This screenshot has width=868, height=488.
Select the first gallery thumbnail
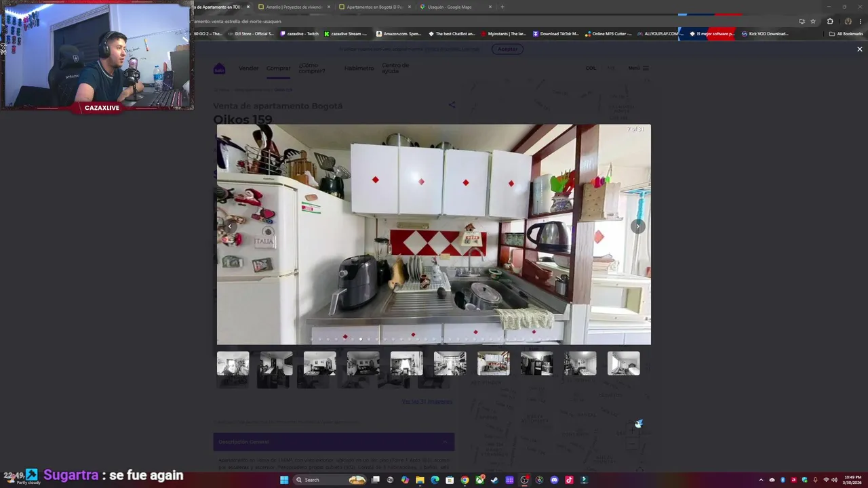233,363
